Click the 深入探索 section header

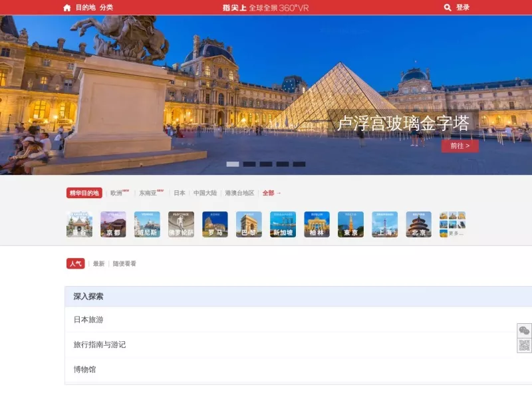click(x=298, y=297)
